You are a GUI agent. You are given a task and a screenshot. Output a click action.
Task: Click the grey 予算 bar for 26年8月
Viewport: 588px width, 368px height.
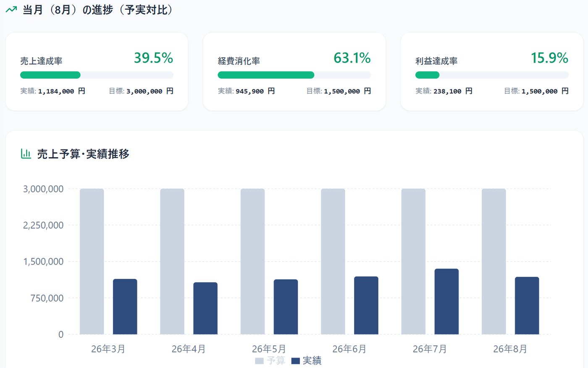pos(494,262)
